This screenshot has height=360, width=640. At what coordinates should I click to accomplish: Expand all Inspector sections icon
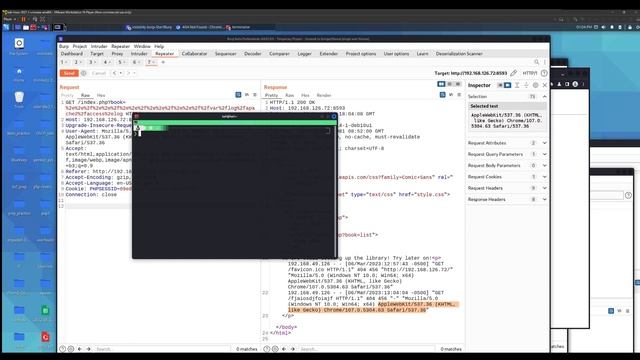(x=517, y=85)
